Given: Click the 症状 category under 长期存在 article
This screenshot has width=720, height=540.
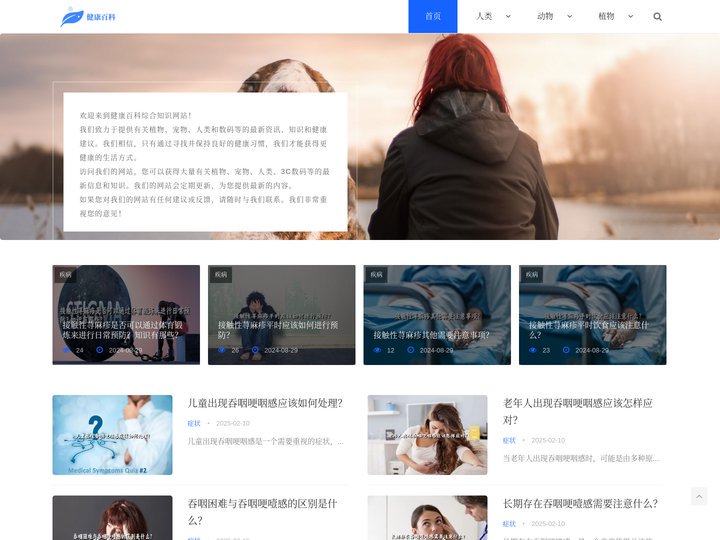Looking at the screenshot, I should [x=509, y=524].
